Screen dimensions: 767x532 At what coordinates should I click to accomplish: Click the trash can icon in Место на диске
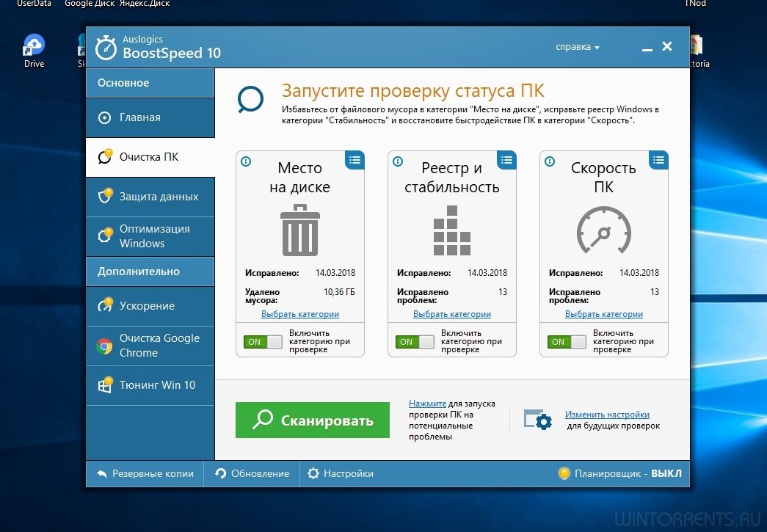(x=299, y=230)
